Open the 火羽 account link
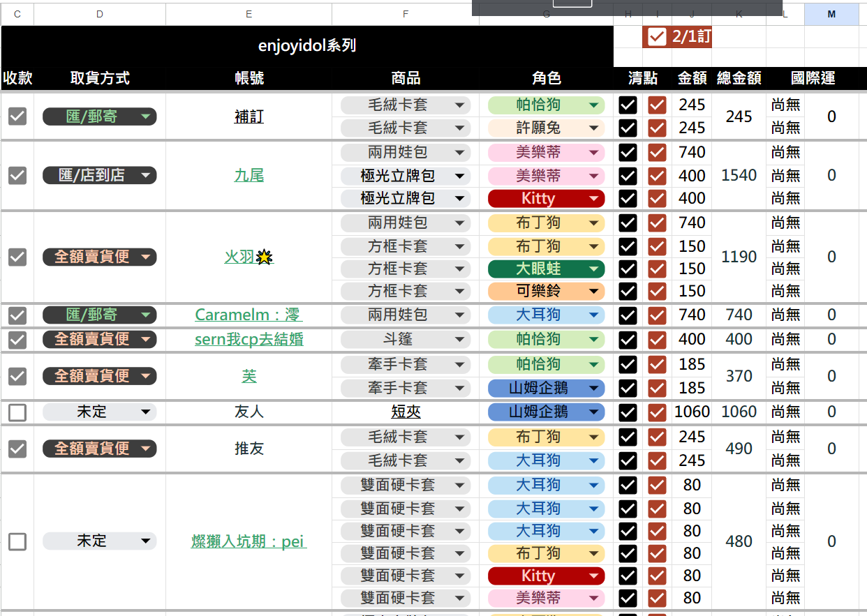Image resolution: width=867 pixels, height=616 pixels. pyautogui.click(x=249, y=257)
